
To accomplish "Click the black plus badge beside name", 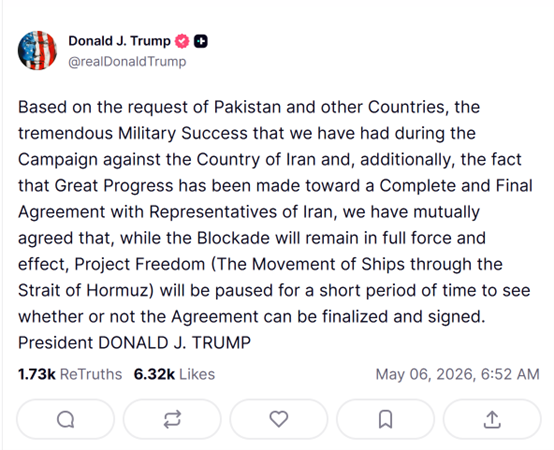I will click(201, 41).
